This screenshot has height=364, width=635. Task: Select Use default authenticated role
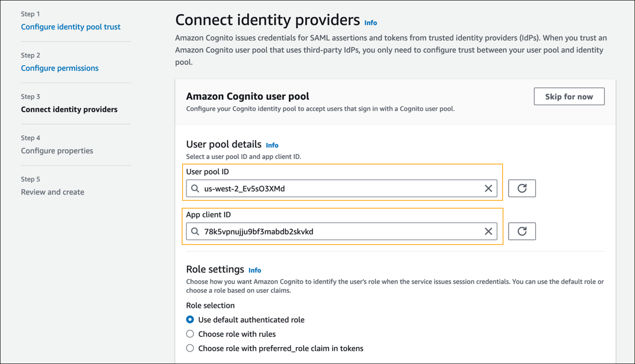(x=190, y=319)
